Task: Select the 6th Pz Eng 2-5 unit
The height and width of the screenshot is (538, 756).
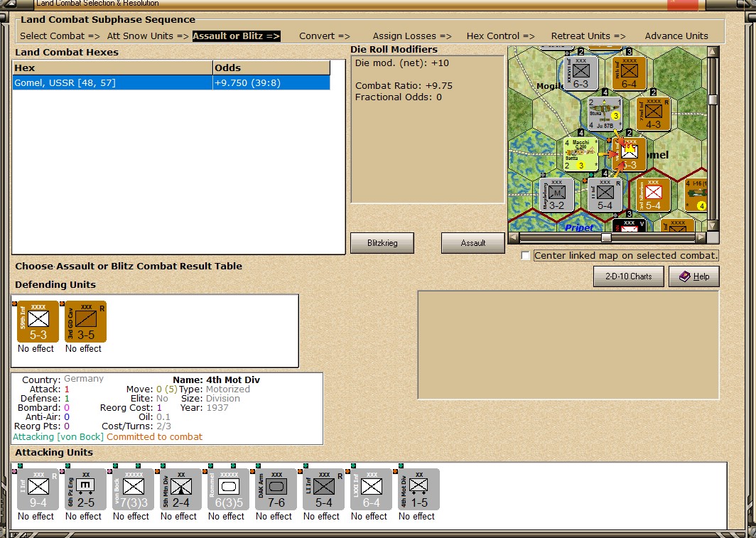Action: pyautogui.click(x=86, y=489)
